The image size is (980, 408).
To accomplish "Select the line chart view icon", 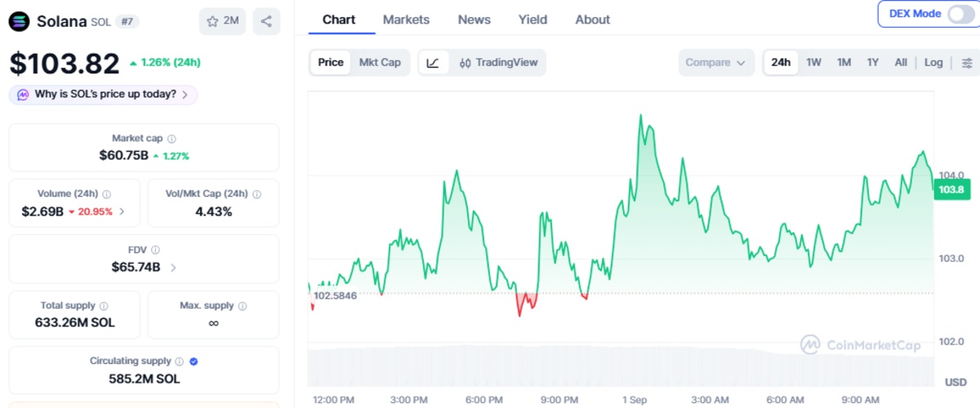I will point(433,62).
